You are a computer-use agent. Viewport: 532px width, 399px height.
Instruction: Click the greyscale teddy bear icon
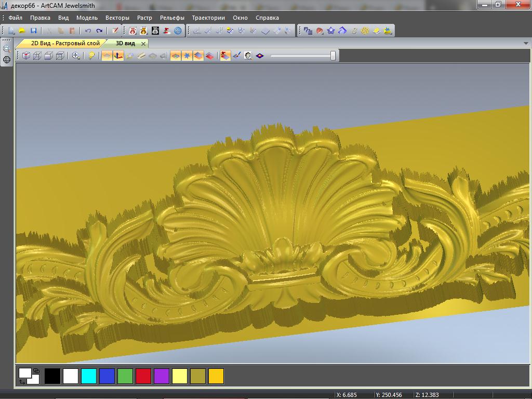pyautogui.click(x=155, y=31)
